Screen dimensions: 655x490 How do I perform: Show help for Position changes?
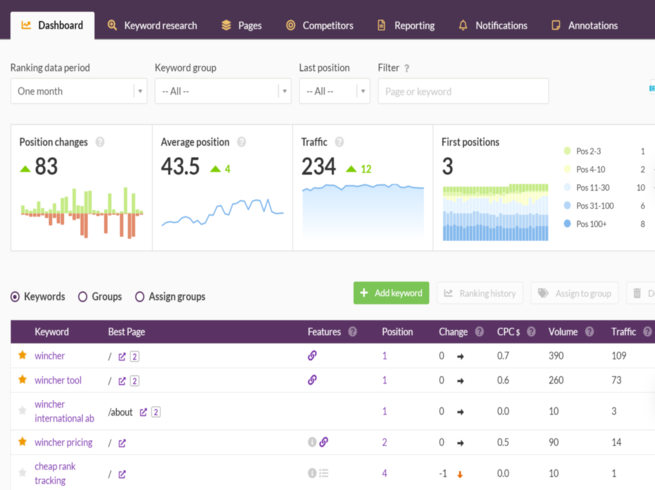tap(100, 142)
